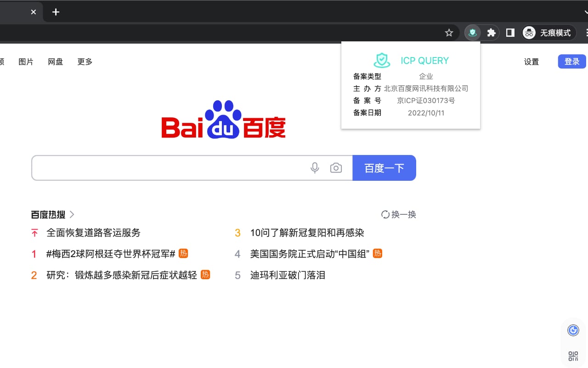588x368 pixels.
Task: Open camera image search in search box
Action: 336,167
